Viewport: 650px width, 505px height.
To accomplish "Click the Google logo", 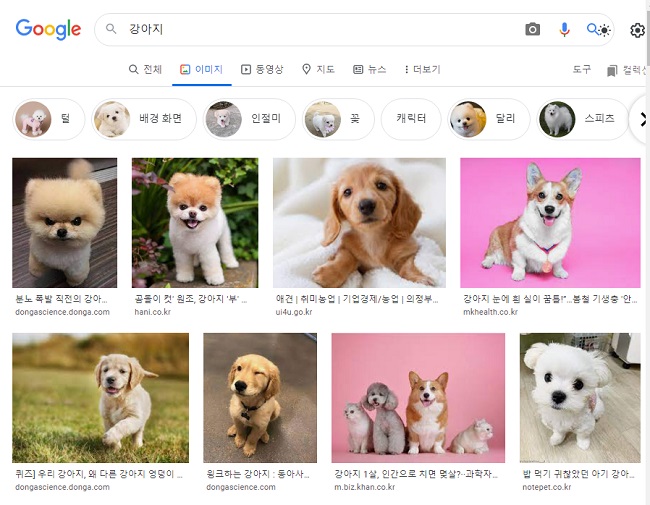I will pos(48,29).
